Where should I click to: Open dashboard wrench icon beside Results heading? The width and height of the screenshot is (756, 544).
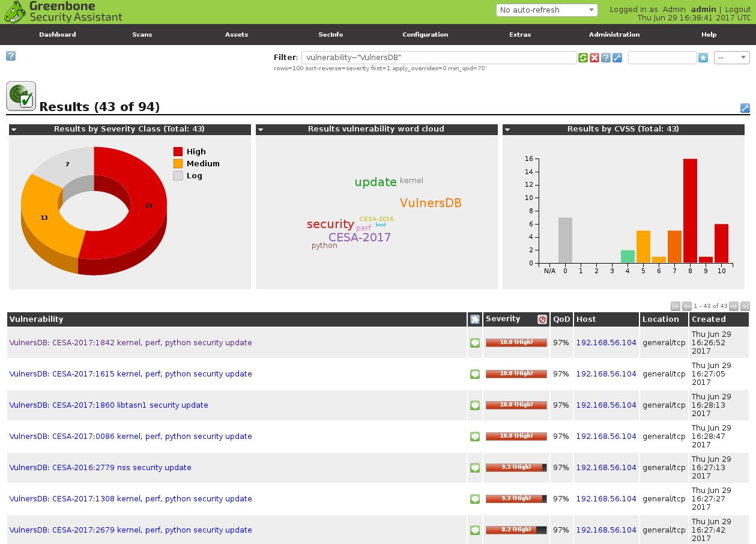click(x=745, y=108)
